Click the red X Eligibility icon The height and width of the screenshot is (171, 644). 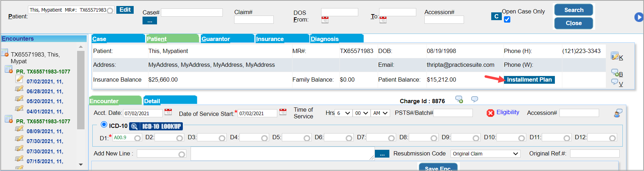[490, 113]
